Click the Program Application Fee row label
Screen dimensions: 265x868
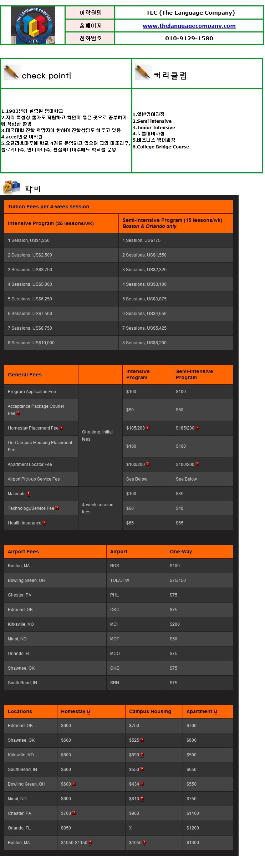(32, 392)
